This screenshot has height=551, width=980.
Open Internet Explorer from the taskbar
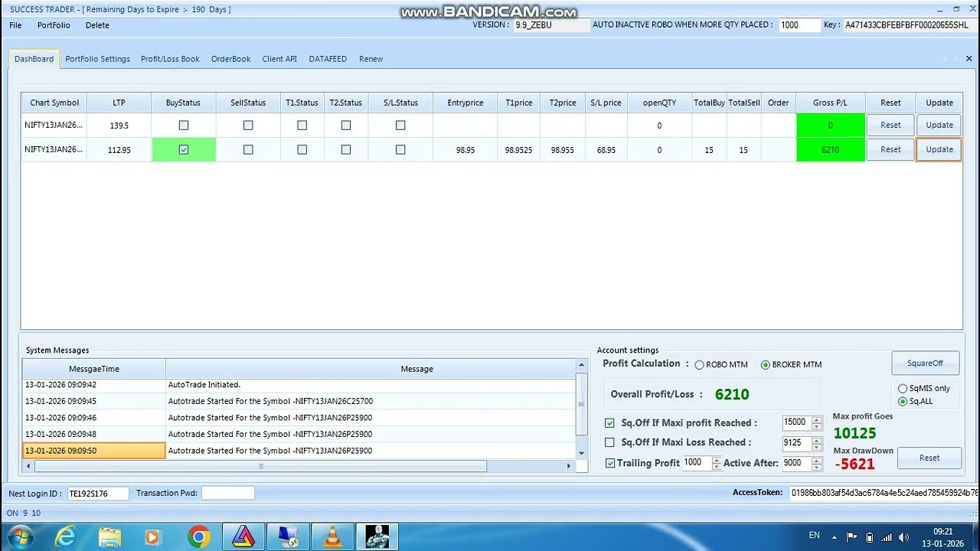point(65,536)
